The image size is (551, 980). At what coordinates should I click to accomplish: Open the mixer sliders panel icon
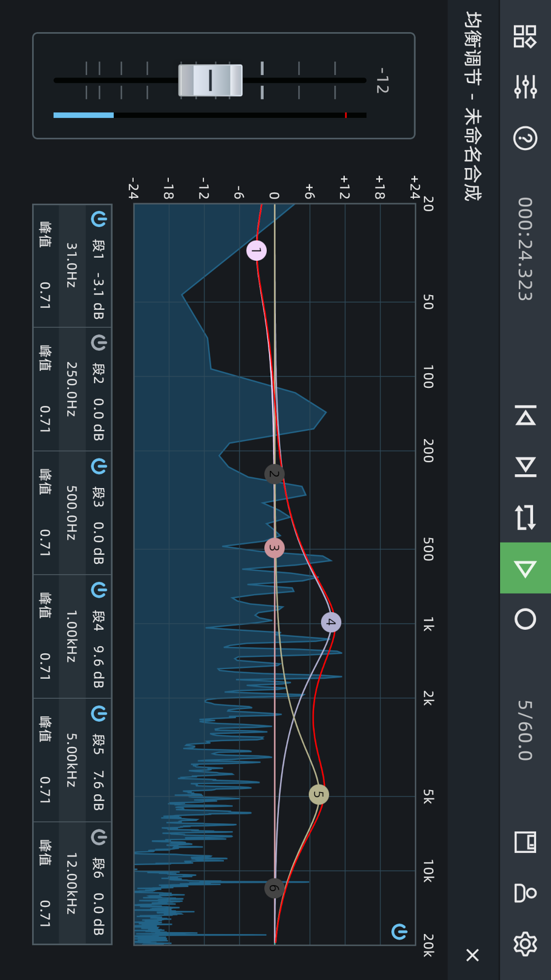525,87
